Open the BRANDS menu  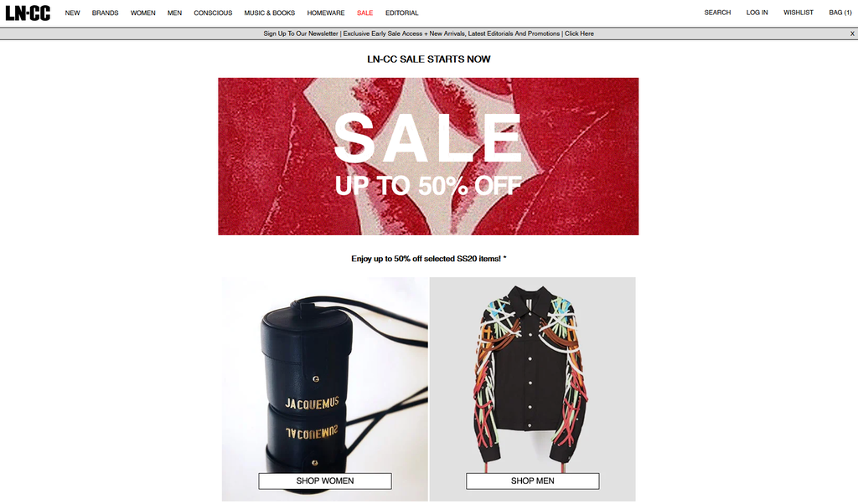(x=105, y=13)
